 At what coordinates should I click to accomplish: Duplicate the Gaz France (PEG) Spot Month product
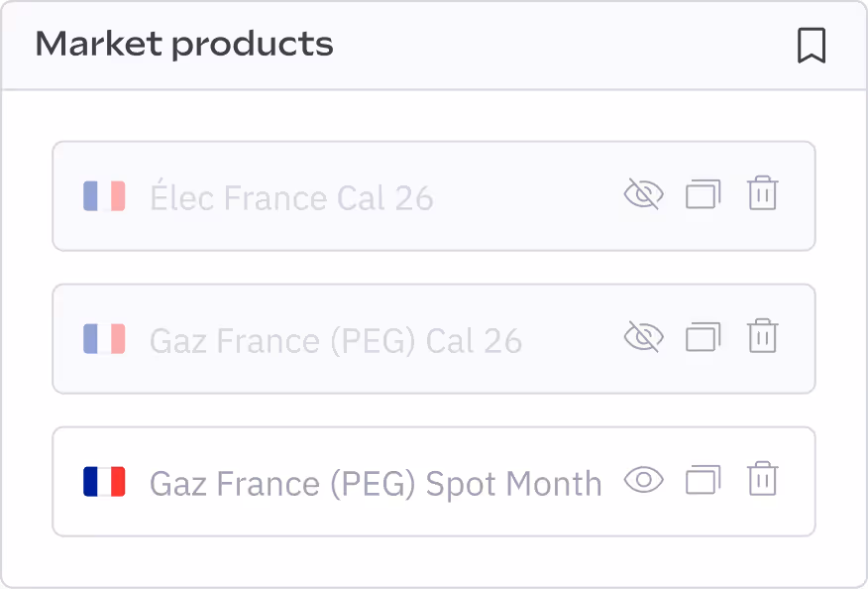704,481
